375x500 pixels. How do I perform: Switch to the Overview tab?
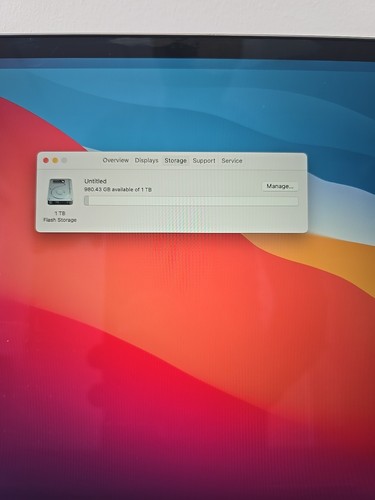[116, 160]
